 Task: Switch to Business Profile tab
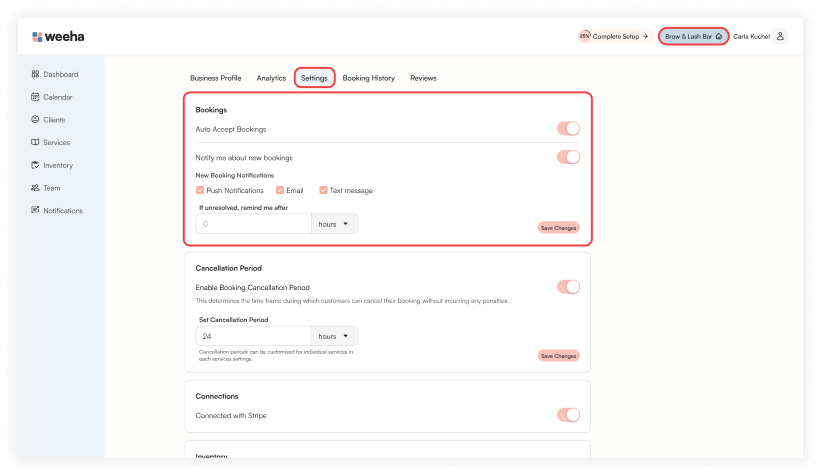[x=216, y=78]
